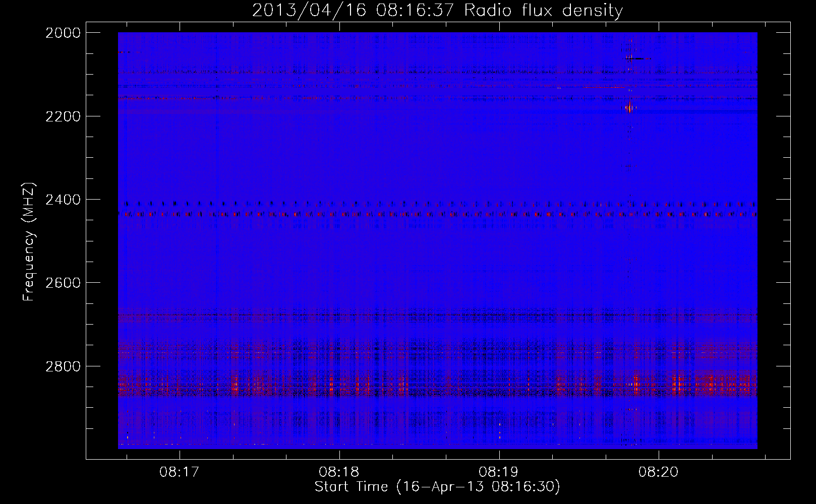
Task: Click the 08:18 time tick label
Action: [339, 472]
